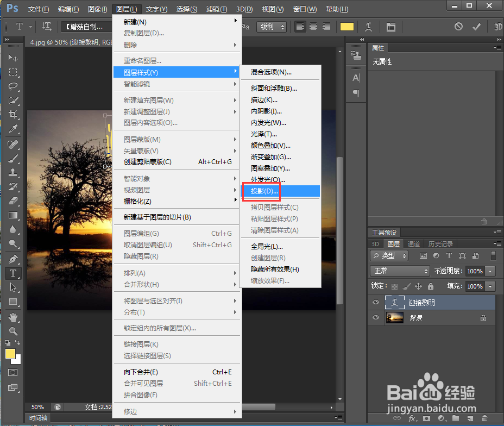Screen dimensions: 504x426
Task: Click the filter by text layers icon
Action: click(x=449, y=255)
